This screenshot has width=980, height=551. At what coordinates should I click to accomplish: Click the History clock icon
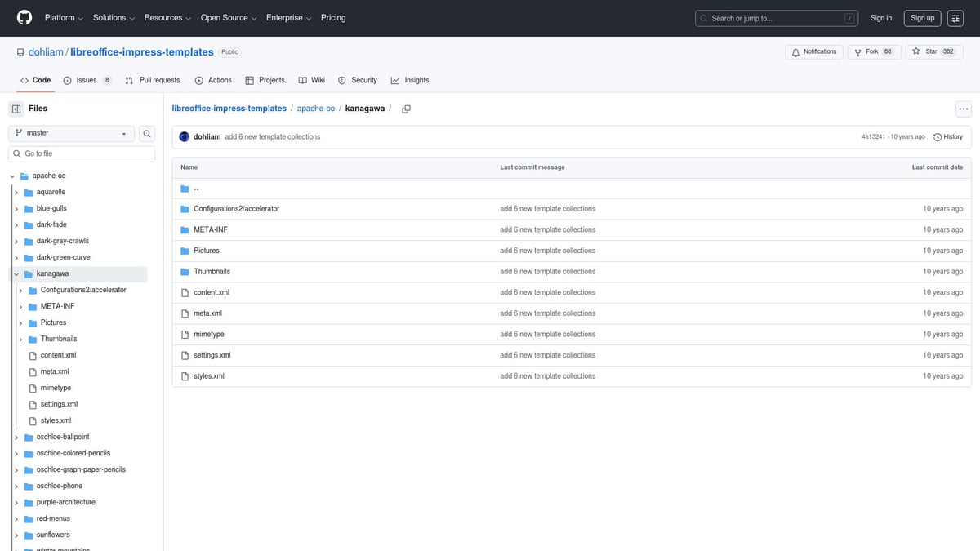click(938, 137)
